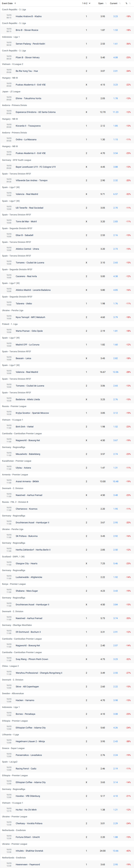The width and height of the screenshot is (134, 868).
Task: Click the Event Date column header
Action: pyautogui.click(x=7, y=3)
